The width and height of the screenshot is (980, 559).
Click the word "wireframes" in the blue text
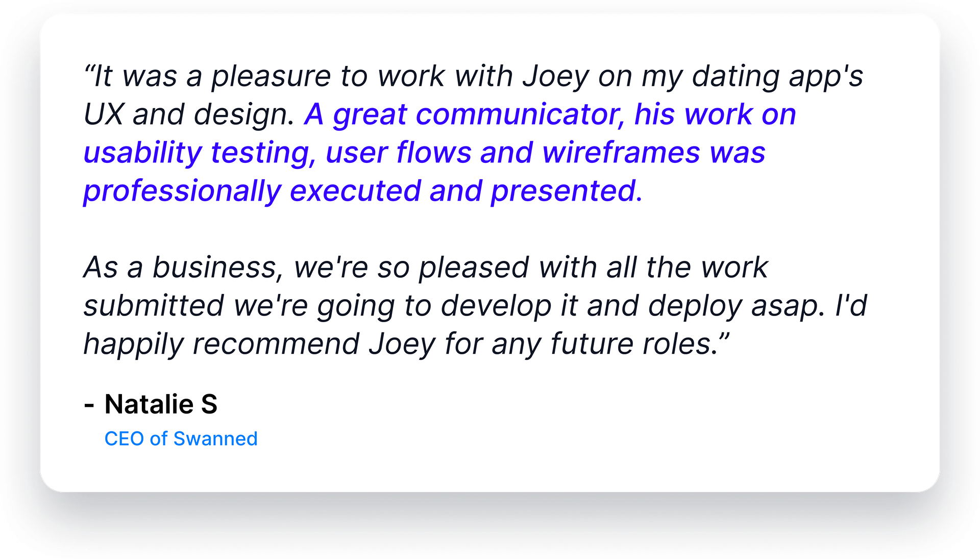(621, 153)
